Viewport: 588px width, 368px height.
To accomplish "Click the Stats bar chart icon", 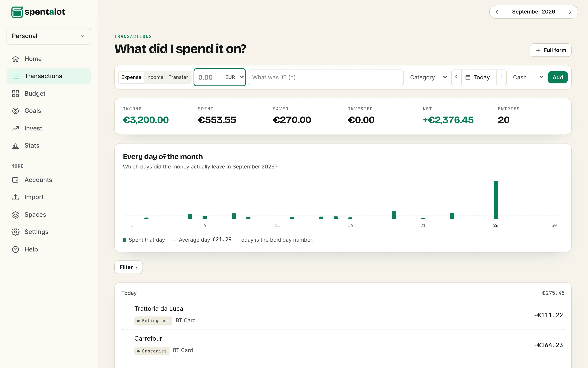I will pos(16,146).
